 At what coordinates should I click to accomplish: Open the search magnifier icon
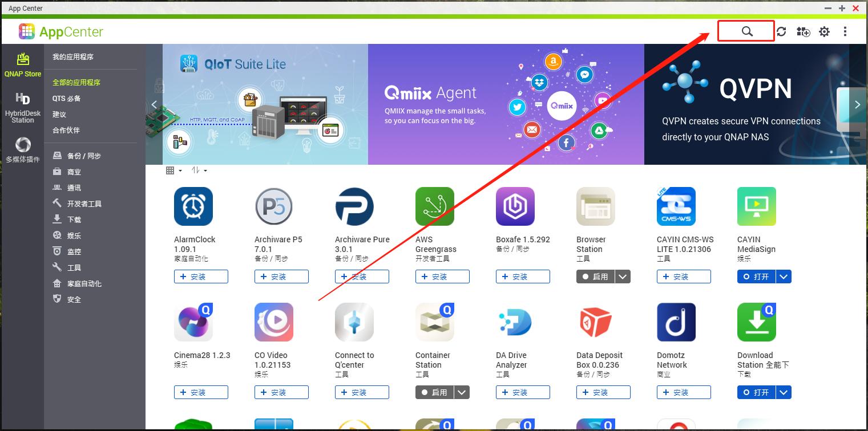(x=746, y=31)
